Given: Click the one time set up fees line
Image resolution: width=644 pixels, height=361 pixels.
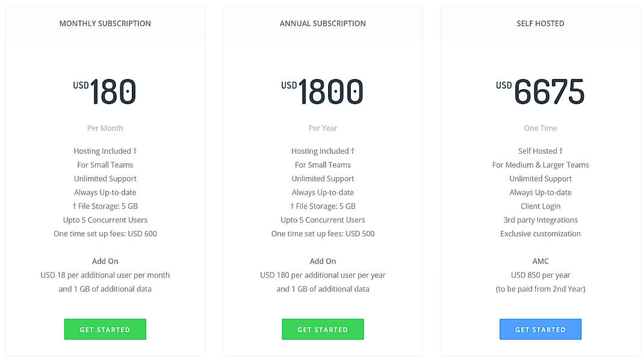Looking at the screenshot, I should click(105, 233).
